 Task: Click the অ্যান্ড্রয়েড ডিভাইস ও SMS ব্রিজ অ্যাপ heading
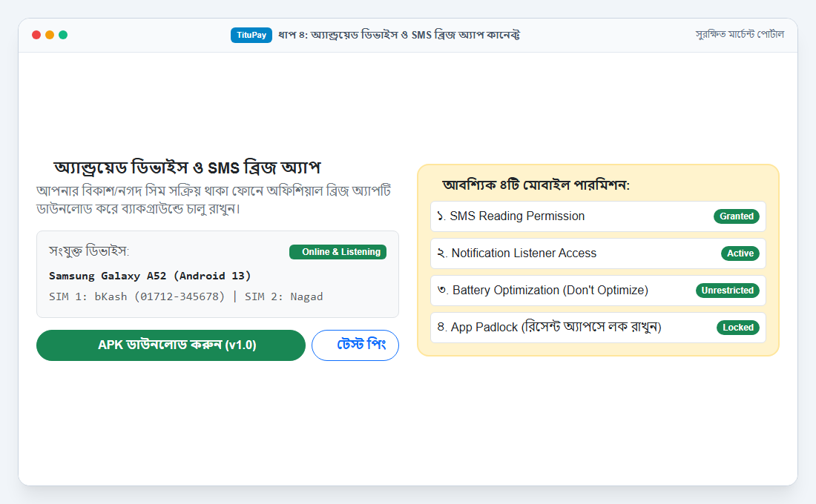click(188, 168)
